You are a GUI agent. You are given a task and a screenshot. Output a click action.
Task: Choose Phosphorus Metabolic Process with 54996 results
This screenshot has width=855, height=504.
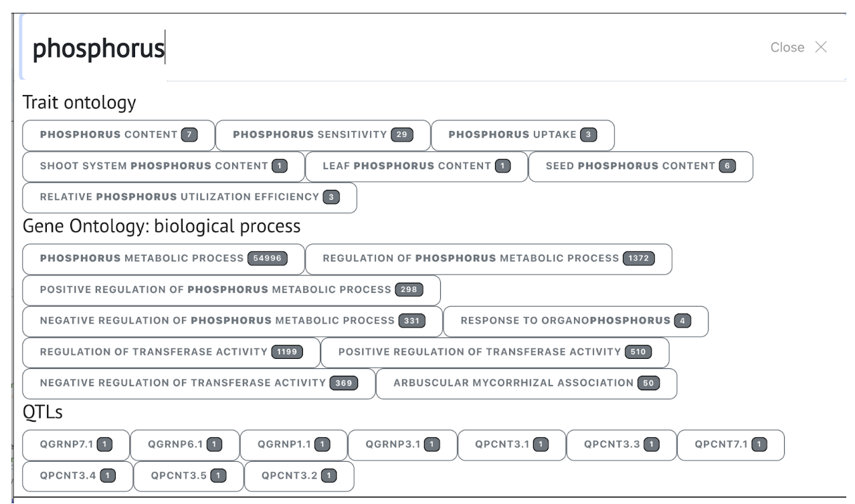click(x=163, y=259)
